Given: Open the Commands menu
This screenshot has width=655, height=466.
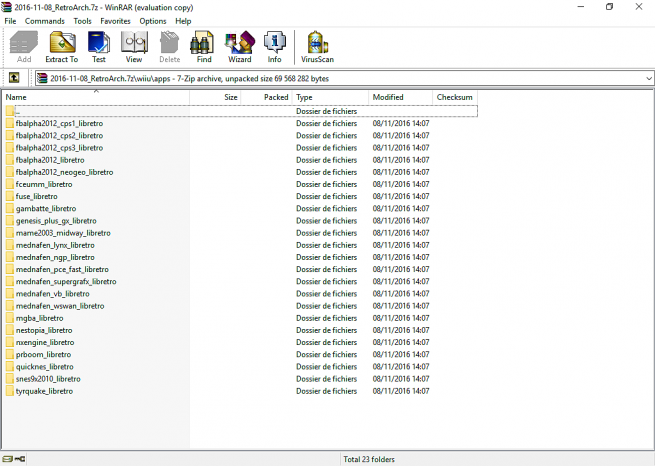Looking at the screenshot, I should 45,21.
